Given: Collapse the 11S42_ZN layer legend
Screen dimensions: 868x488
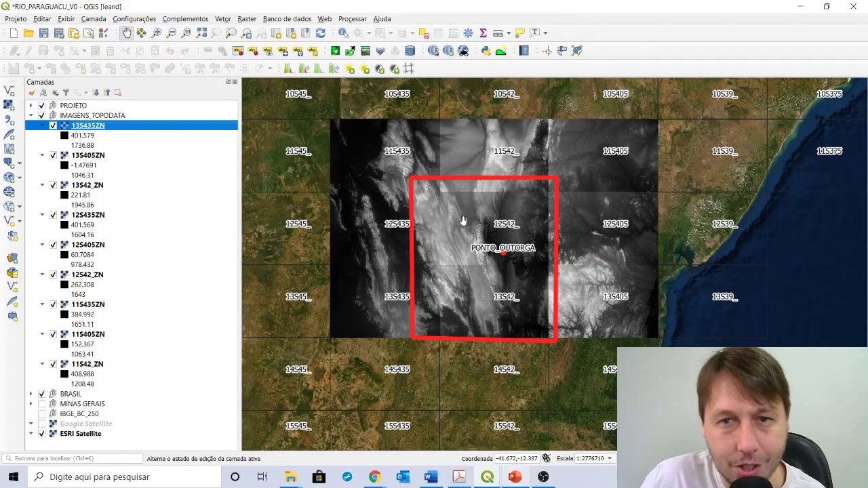Looking at the screenshot, I should pos(42,364).
